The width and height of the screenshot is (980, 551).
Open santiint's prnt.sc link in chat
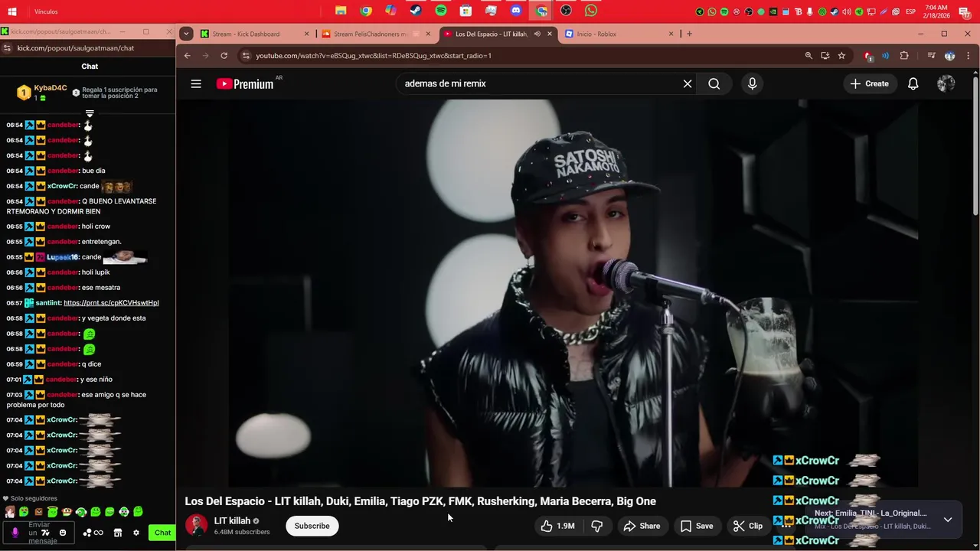pos(111,303)
